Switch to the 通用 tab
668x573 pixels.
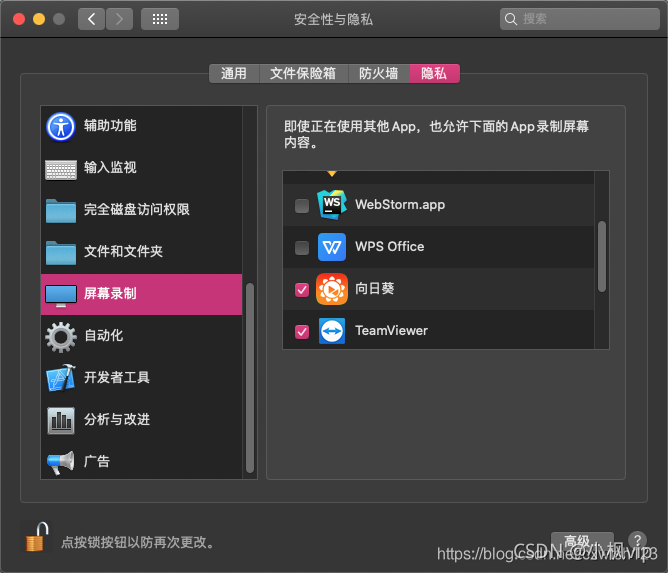tap(234, 73)
